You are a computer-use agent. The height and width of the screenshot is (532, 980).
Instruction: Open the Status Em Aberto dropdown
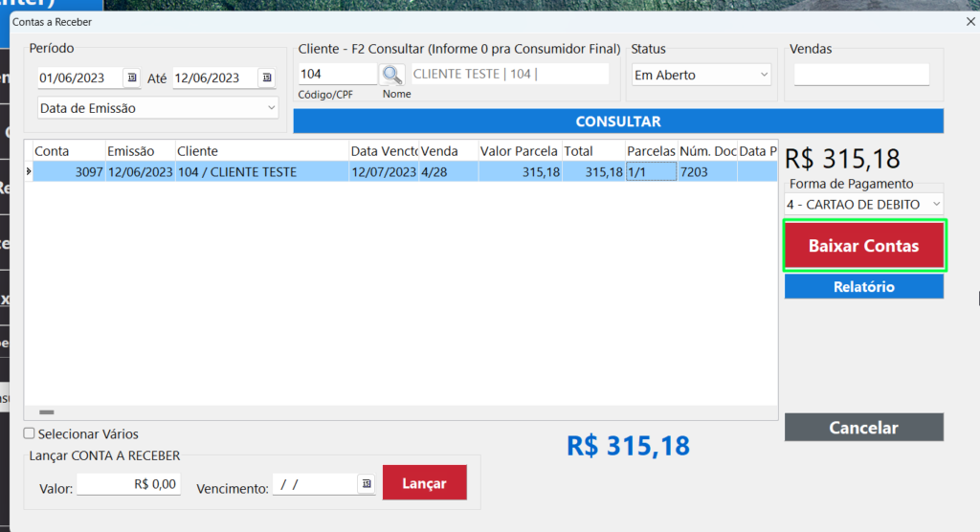pyautogui.click(x=764, y=75)
